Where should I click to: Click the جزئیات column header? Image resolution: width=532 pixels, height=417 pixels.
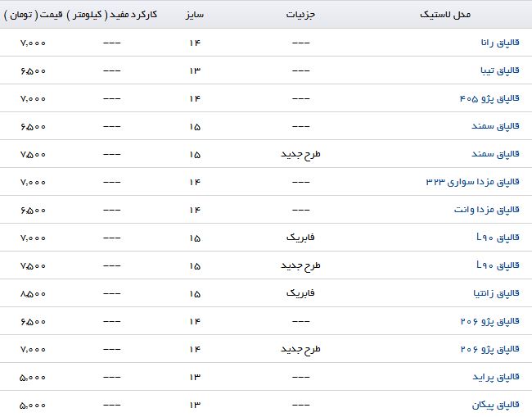tap(300, 15)
